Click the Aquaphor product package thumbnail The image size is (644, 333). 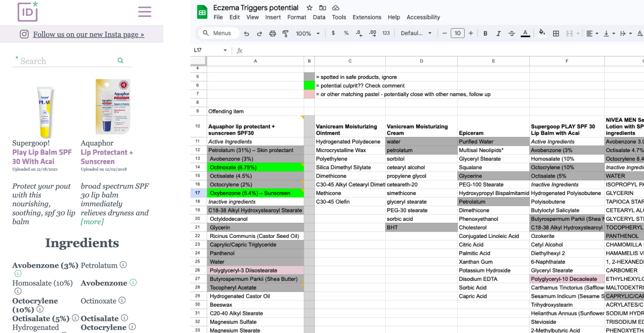click(x=113, y=107)
